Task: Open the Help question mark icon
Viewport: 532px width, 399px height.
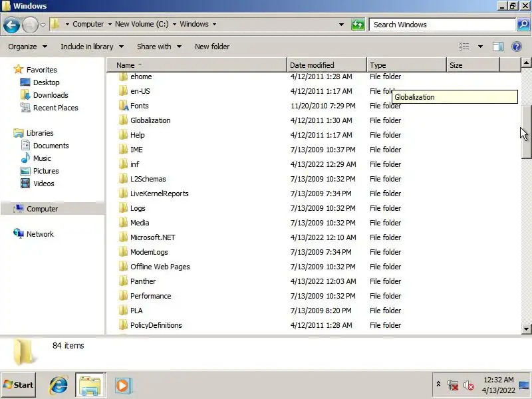Action: [517, 47]
